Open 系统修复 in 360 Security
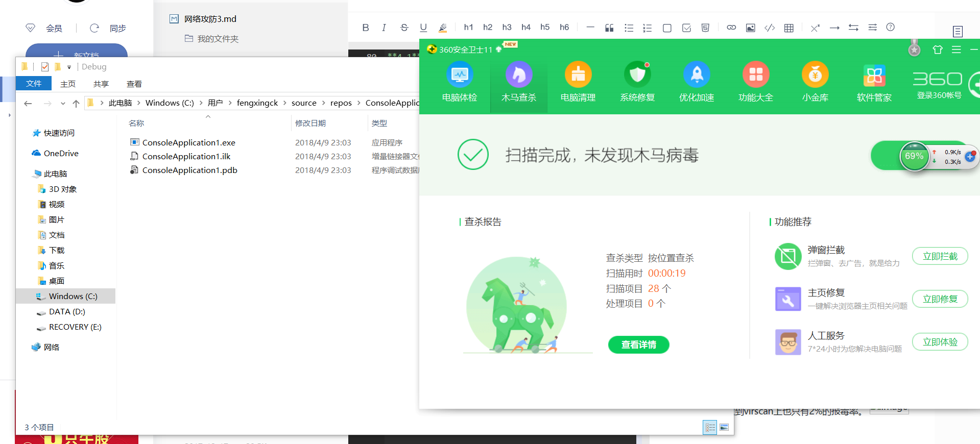980x444 pixels. click(x=637, y=82)
